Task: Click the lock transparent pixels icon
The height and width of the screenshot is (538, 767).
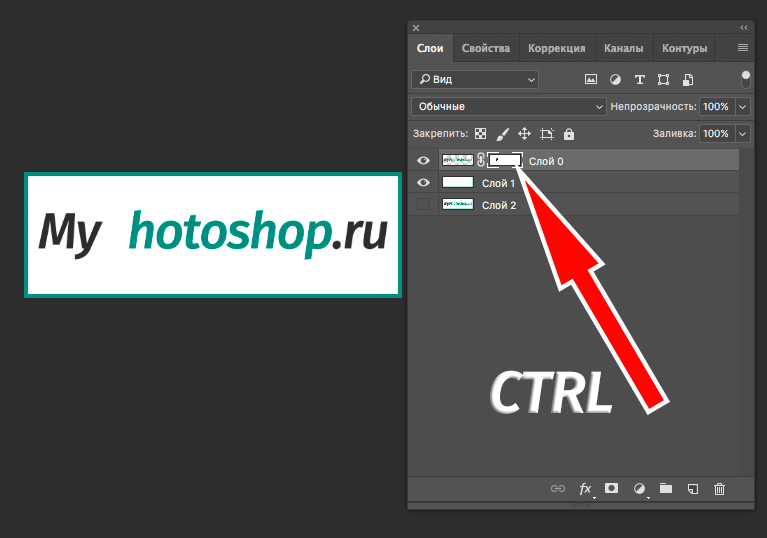Action: coord(480,133)
